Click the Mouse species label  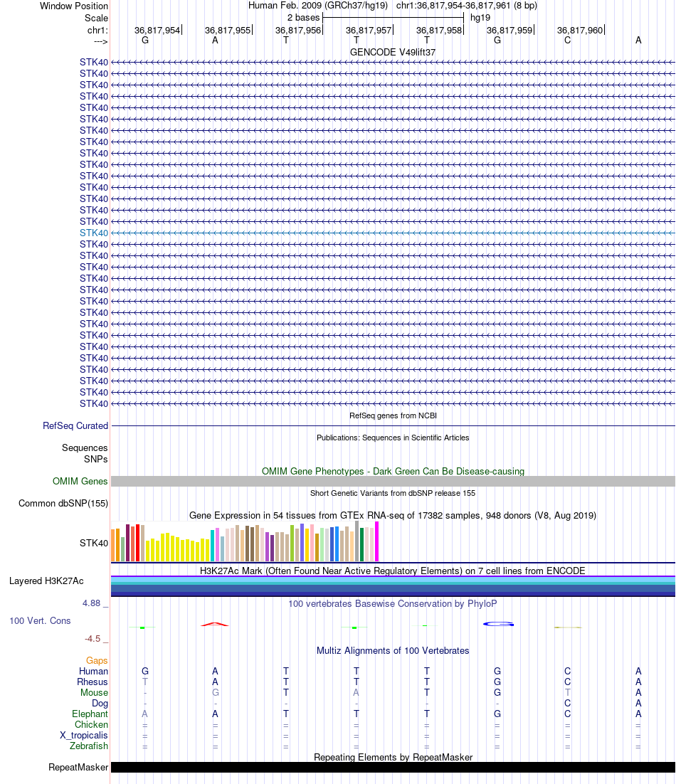pyautogui.click(x=94, y=692)
